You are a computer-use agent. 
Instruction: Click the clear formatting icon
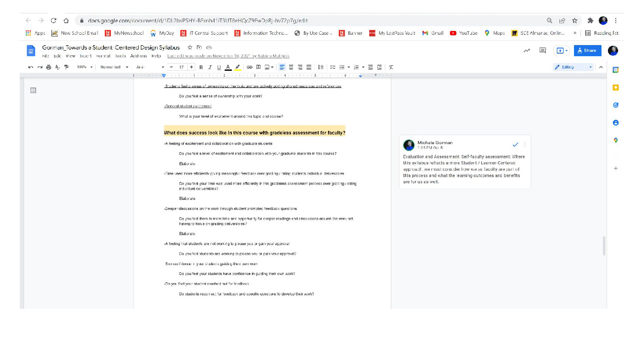(391, 67)
